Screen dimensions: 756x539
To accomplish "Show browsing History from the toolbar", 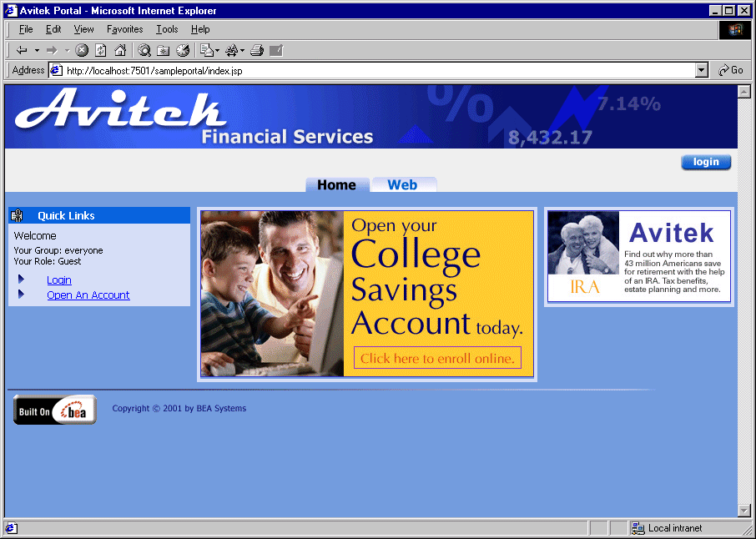I will point(183,50).
